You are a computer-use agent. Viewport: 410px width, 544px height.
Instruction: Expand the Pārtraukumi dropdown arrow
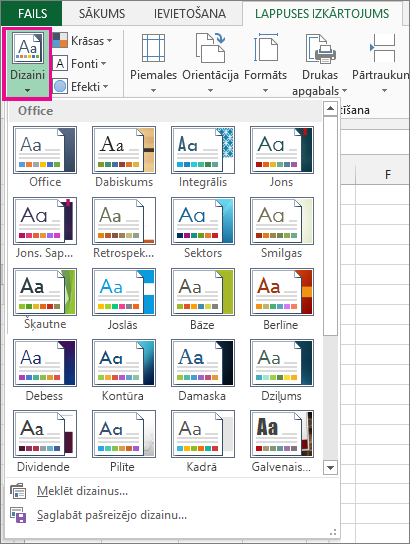384,91
